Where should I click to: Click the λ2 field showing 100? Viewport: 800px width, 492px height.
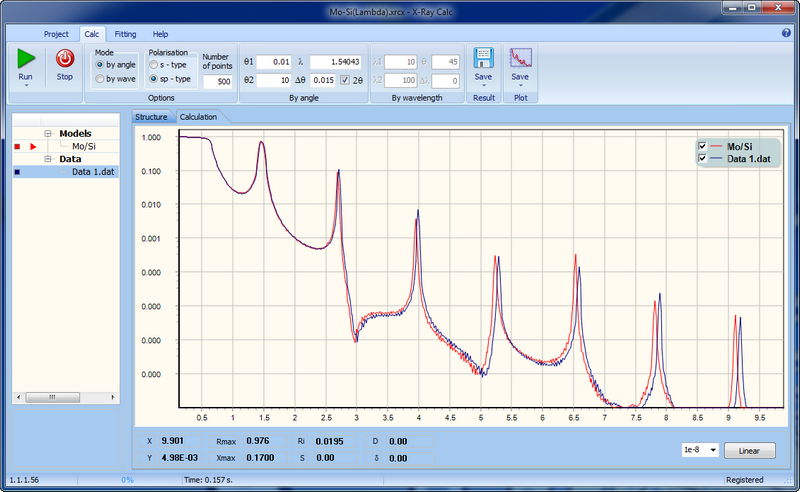(401, 80)
